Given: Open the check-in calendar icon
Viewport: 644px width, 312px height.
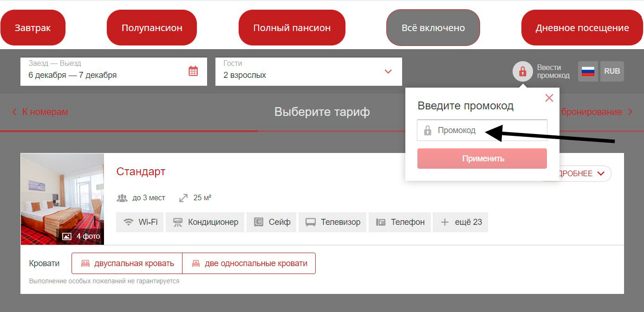Looking at the screenshot, I should click(x=193, y=71).
